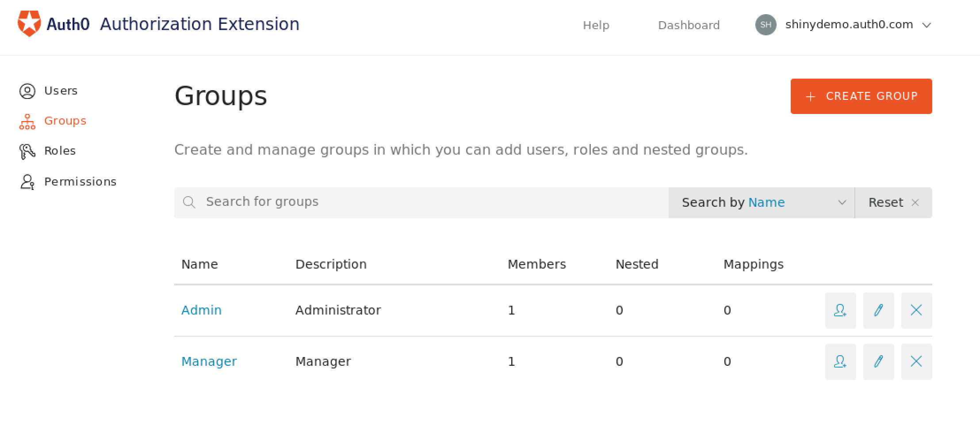Click the Auth0 logo icon

[x=29, y=24]
